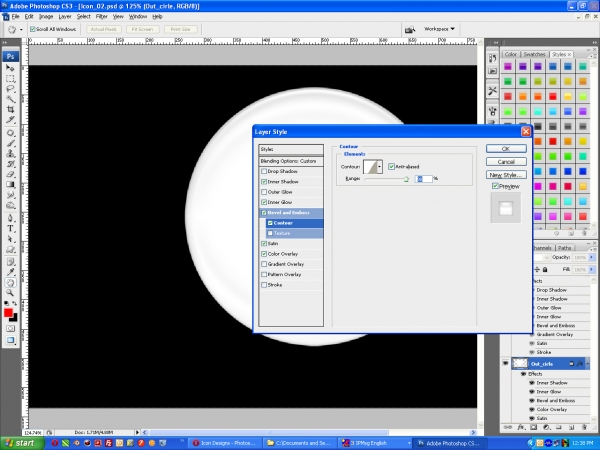This screenshot has height=450, width=600.
Task: Select the Dodge tool
Action: click(10, 205)
